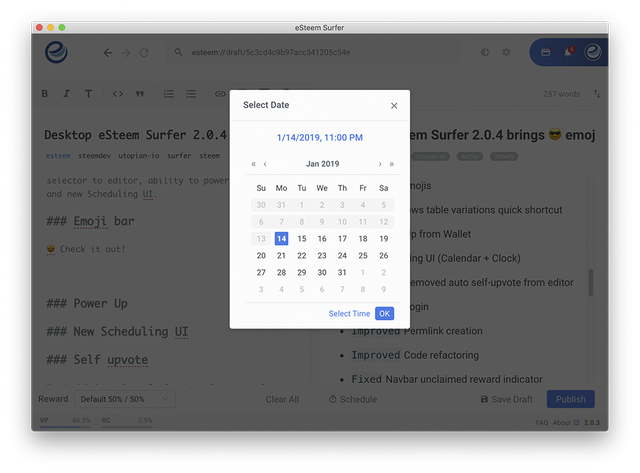Click the 257 words counter

561,94
